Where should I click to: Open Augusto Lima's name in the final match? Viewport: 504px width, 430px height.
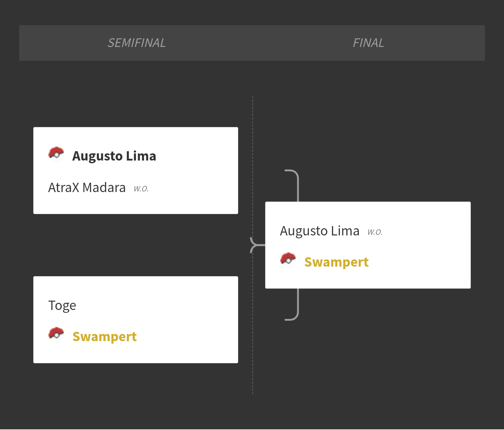coord(320,231)
